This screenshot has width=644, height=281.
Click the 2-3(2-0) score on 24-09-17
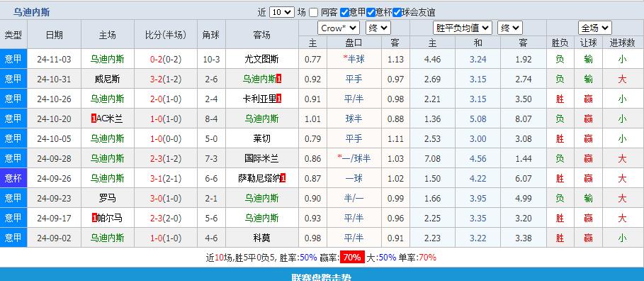[166, 218]
